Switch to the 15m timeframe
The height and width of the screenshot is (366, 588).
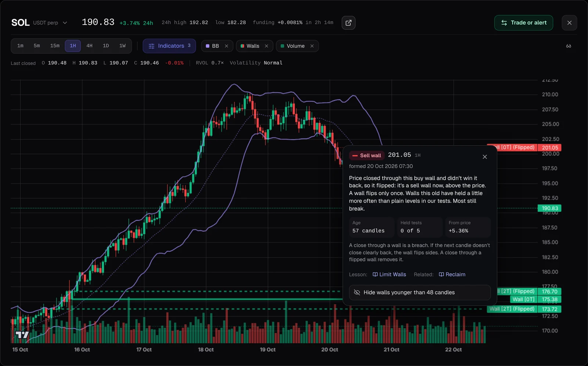tap(55, 46)
